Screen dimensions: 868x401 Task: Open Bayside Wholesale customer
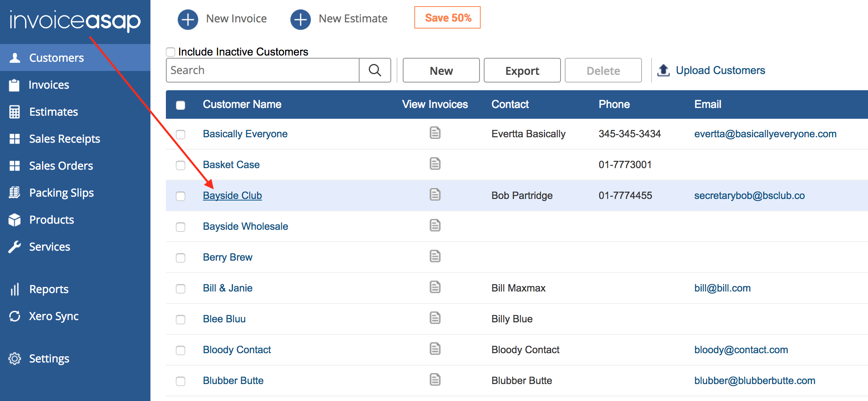(x=245, y=226)
